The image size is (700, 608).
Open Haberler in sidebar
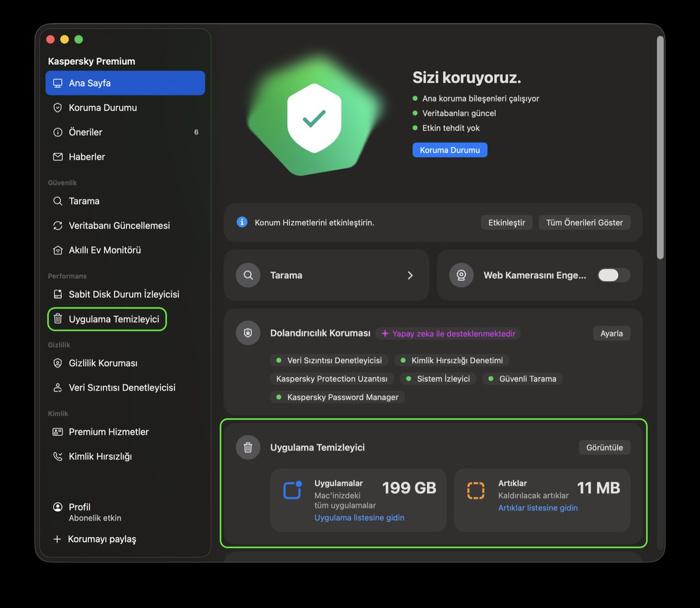point(125,156)
